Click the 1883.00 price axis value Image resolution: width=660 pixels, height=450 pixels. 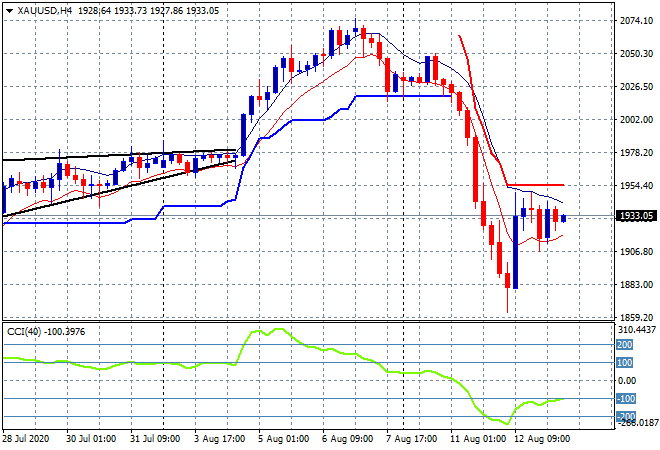(636, 285)
